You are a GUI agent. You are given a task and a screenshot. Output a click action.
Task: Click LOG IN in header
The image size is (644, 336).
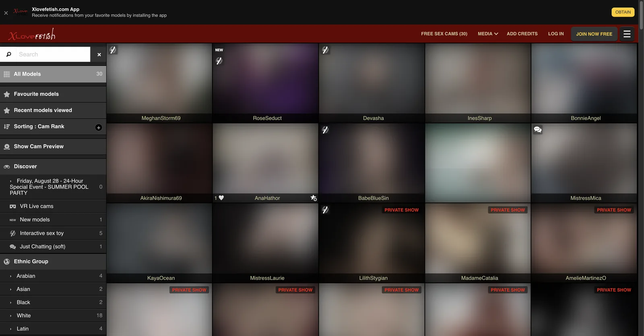(x=556, y=34)
